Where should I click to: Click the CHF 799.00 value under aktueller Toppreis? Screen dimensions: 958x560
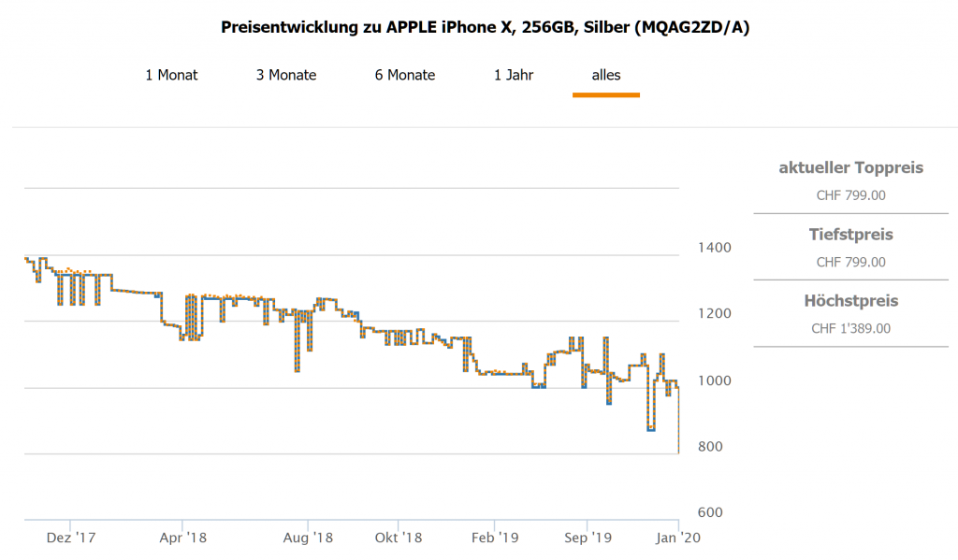(x=850, y=195)
